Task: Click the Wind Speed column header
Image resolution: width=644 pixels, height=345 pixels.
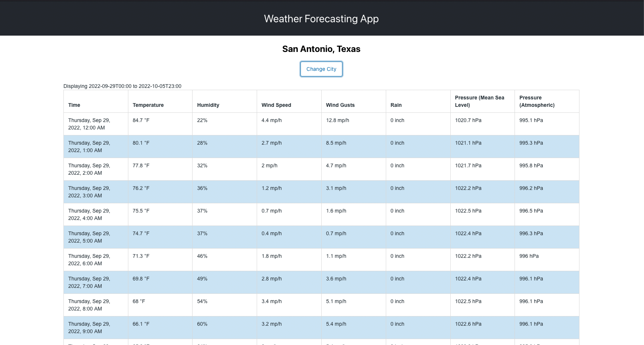Action: click(276, 105)
